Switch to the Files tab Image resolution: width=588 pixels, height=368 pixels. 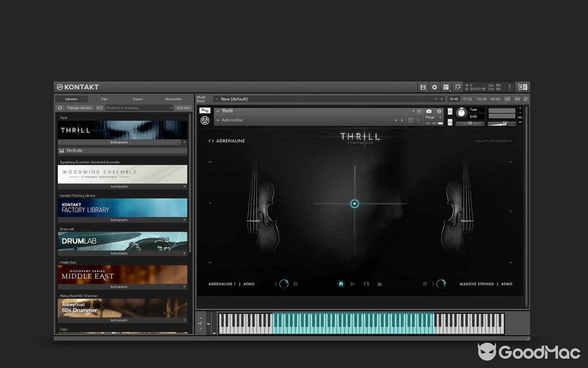(104, 98)
